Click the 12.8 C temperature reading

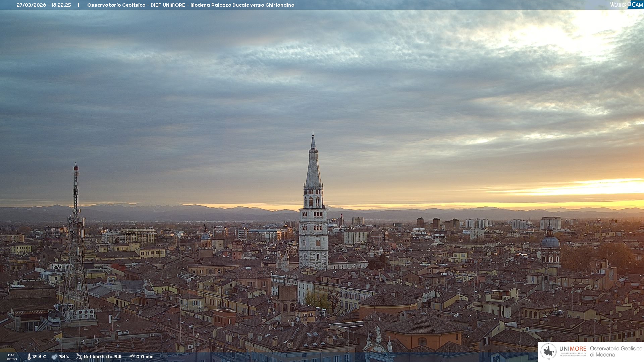(x=39, y=357)
